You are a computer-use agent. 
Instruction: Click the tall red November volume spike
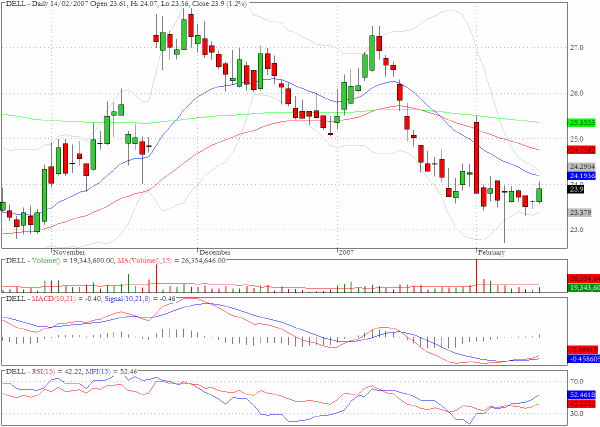[156, 278]
